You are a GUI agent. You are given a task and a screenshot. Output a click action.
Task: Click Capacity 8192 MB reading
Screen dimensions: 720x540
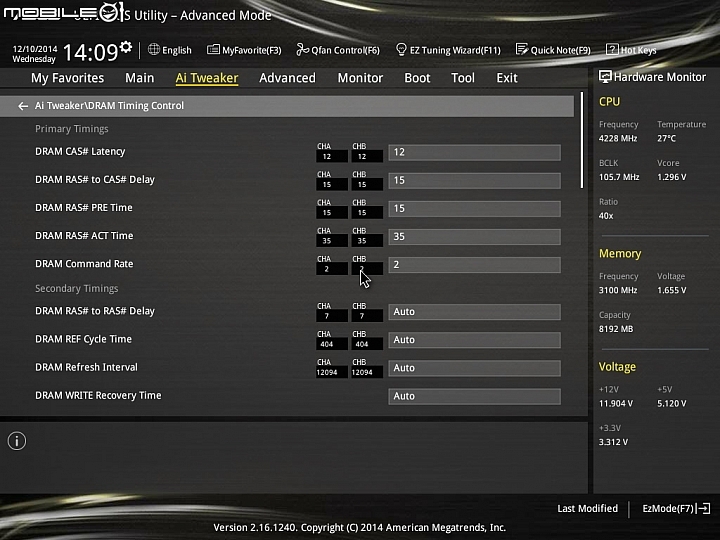(616, 329)
